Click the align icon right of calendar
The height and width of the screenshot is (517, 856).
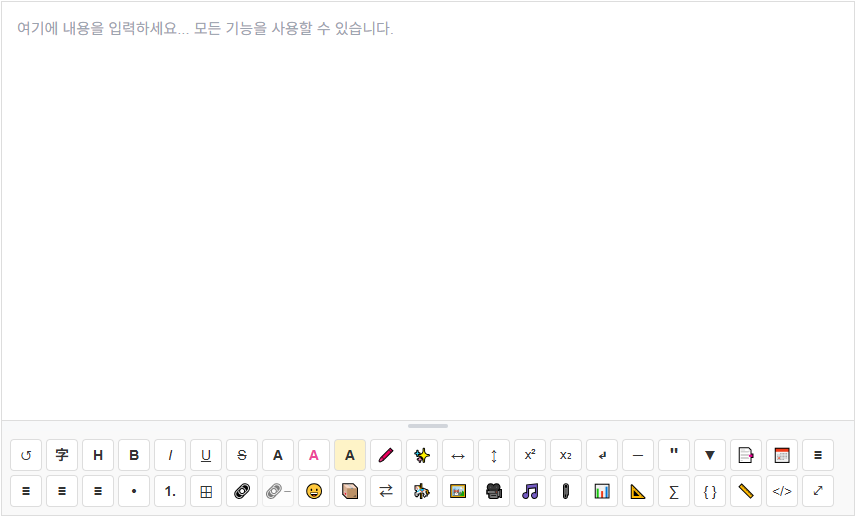[818, 455]
